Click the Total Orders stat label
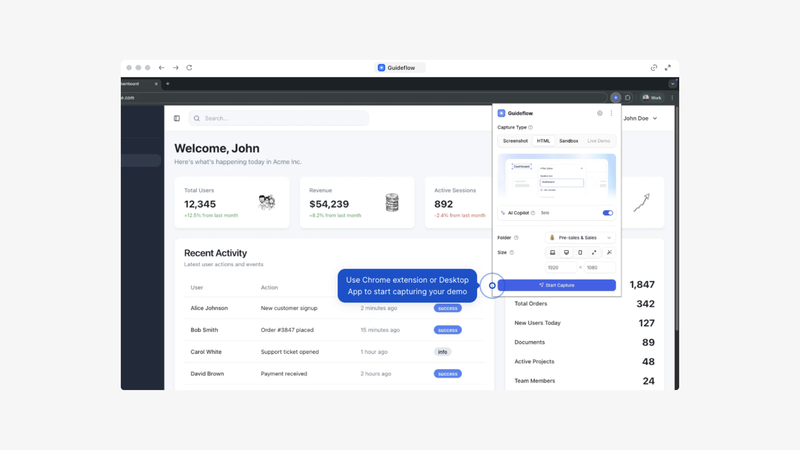The image size is (800, 450). coord(531,304)
